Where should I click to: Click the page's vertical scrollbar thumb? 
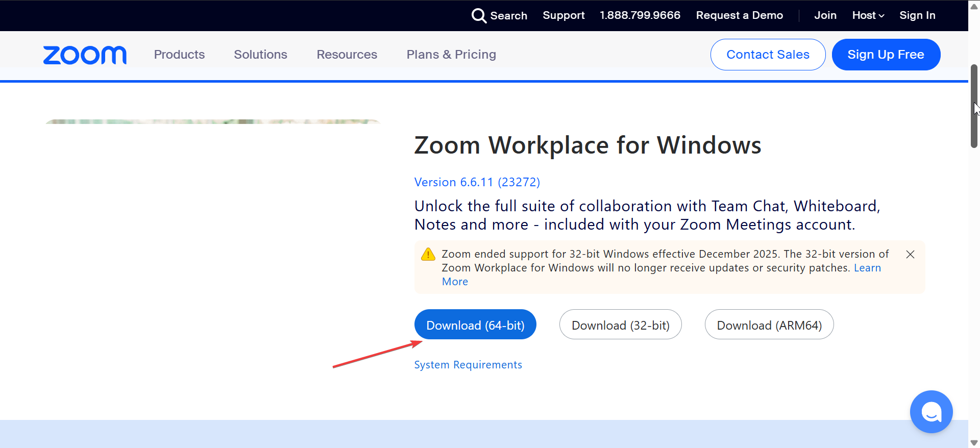(x=974, y=106)
